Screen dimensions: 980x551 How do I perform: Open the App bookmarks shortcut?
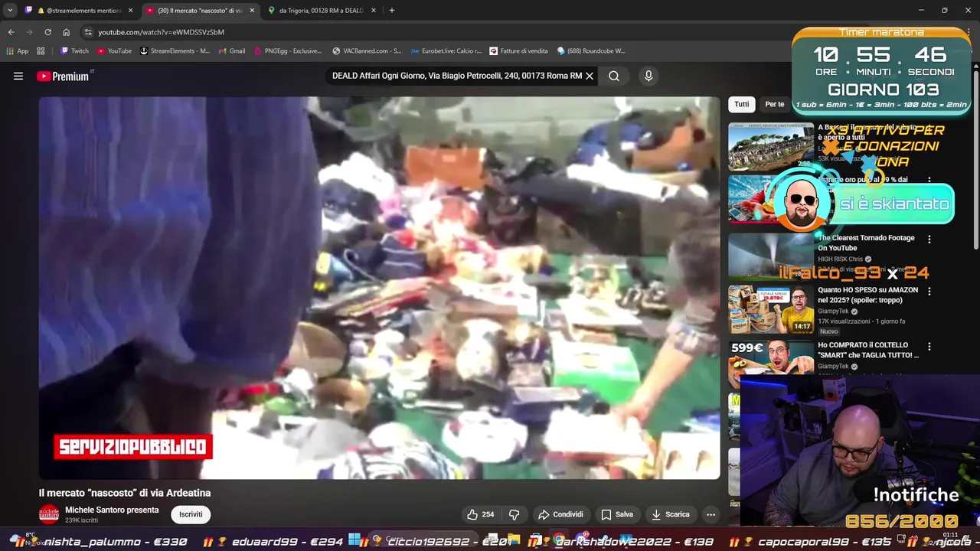coord(17,51)
